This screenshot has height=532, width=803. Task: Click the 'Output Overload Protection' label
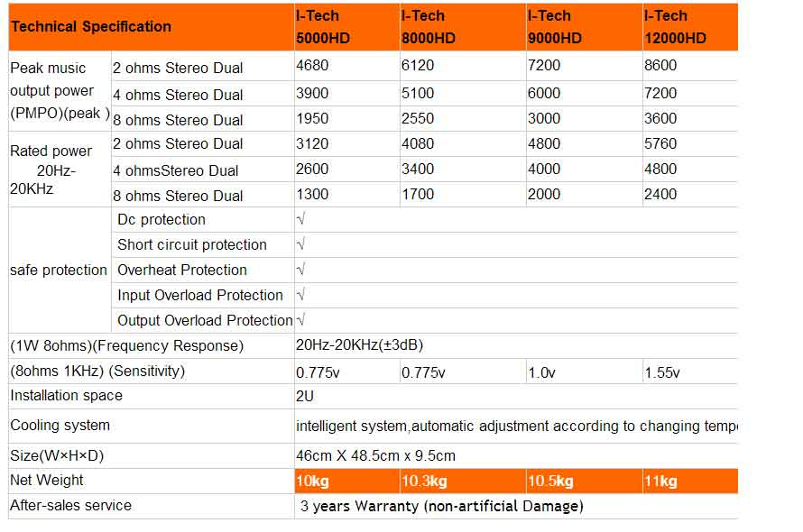pos(205,320)
